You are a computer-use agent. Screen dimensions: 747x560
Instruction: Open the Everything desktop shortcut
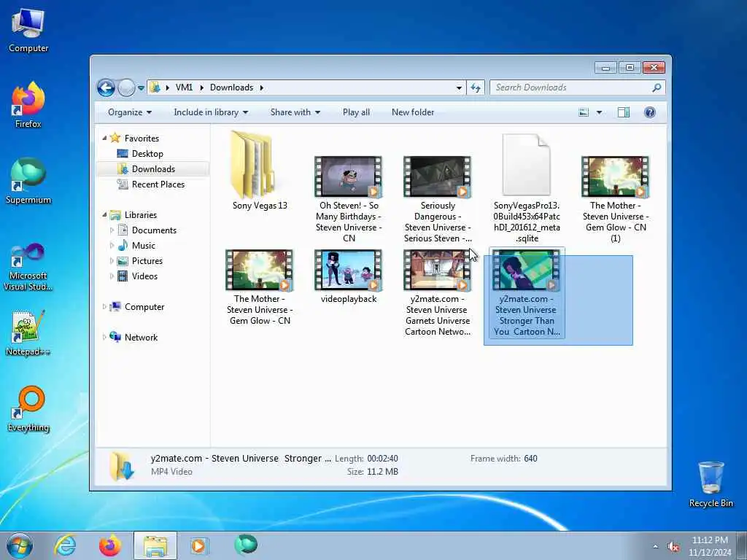click(x=28, y=408)
